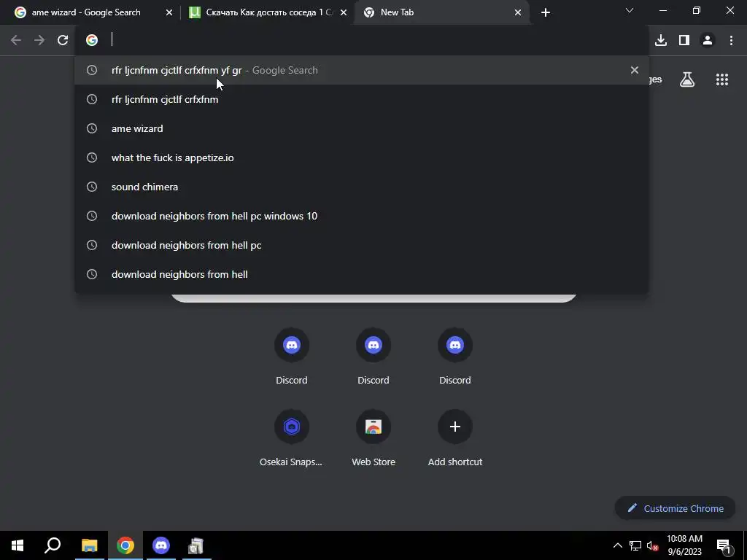Open the Web Store shortcut
Viewport: 747px width, 560px height.
pos(373,437)
